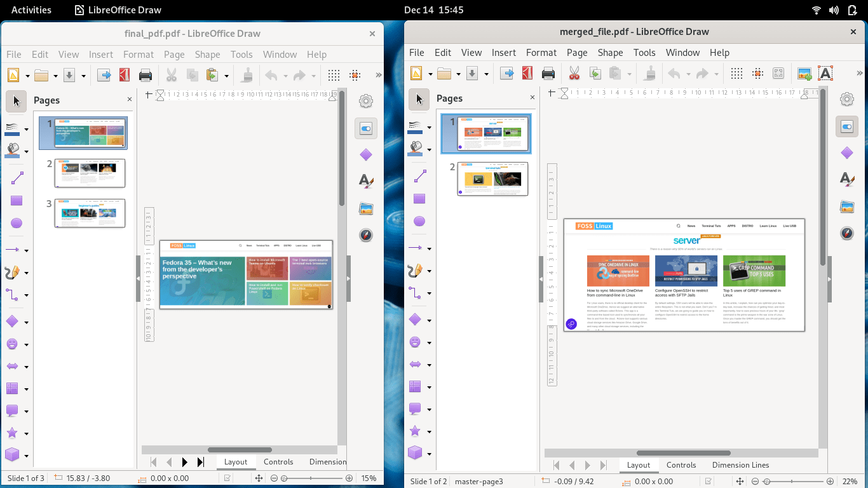The height and width of the screenshot is (488, 868).
Task: Click the Cut scissors icon in merged_file toolbar
Action: pyautogui.click(x=574, y=74)
